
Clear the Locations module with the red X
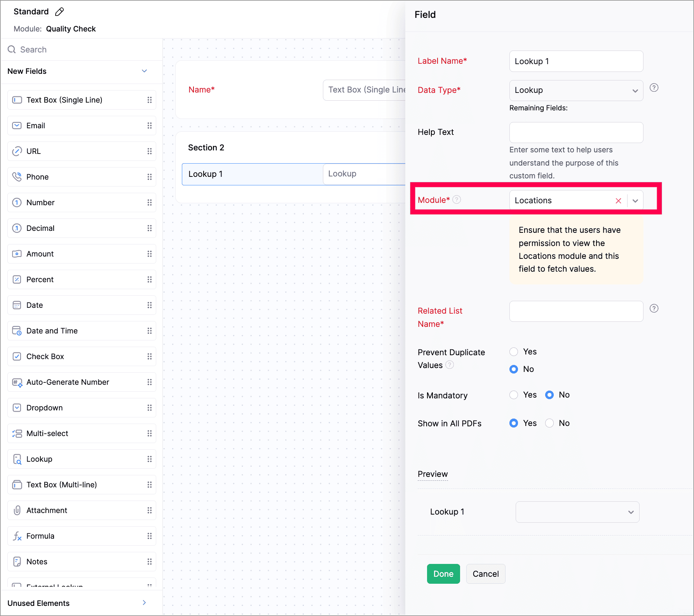tap(618, 201)
